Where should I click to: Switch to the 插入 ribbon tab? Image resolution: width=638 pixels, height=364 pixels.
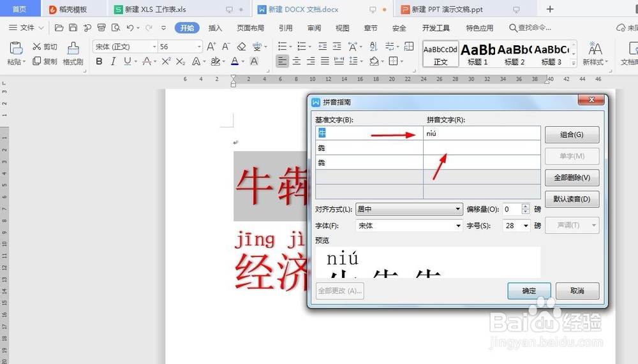click(215, 27)
